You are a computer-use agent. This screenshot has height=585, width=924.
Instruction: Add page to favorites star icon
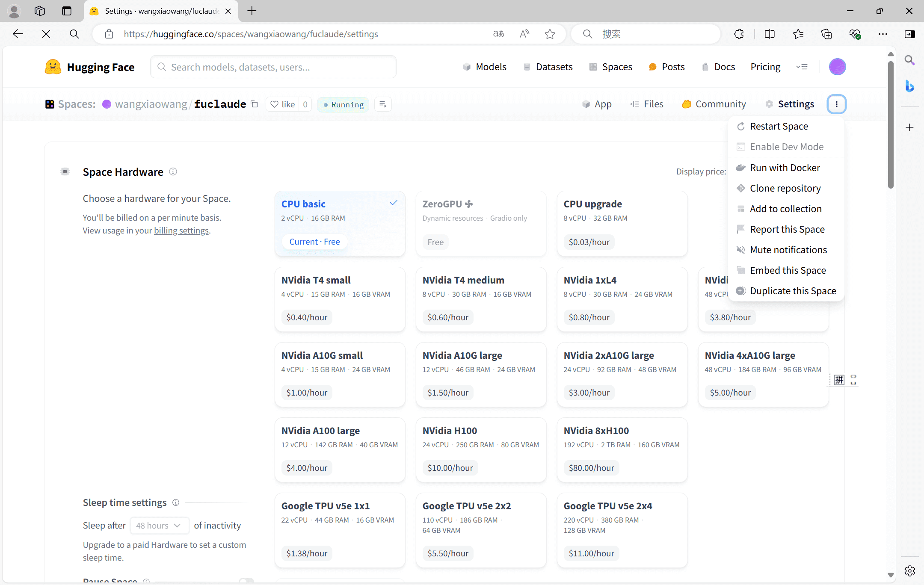[550, 34]
